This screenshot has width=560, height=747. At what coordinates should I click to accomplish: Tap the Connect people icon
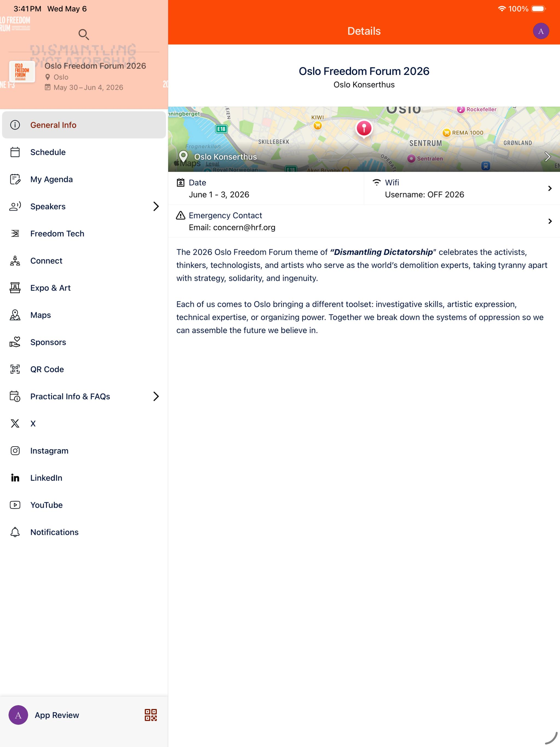[x=15, y=261]
